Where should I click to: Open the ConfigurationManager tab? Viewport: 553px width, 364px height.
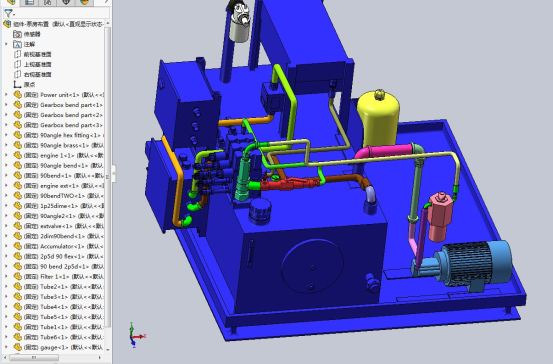tap(48, 2)
